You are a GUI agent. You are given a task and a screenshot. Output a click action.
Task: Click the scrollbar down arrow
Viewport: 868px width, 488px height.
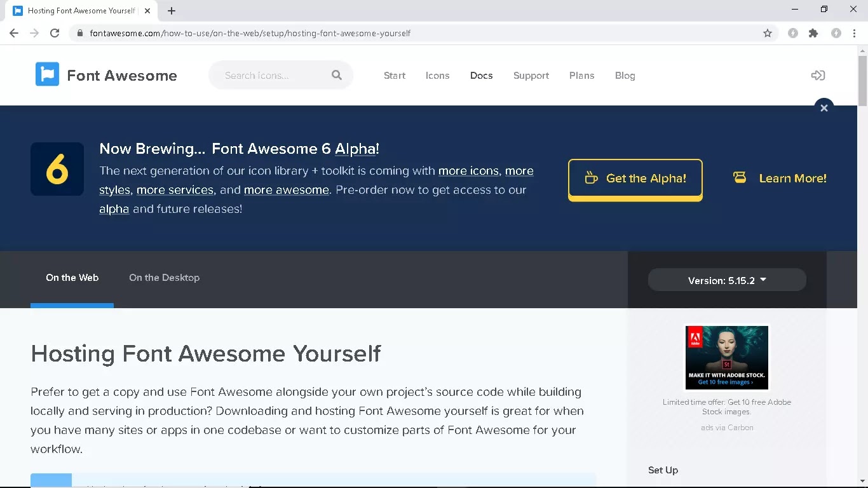coord(862,482)
